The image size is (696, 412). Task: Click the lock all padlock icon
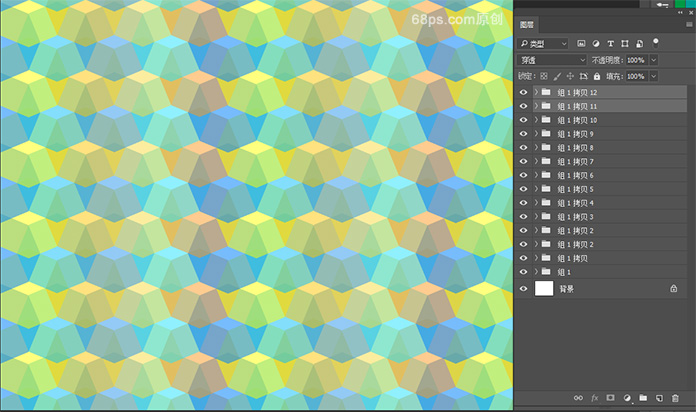(597, 76)
